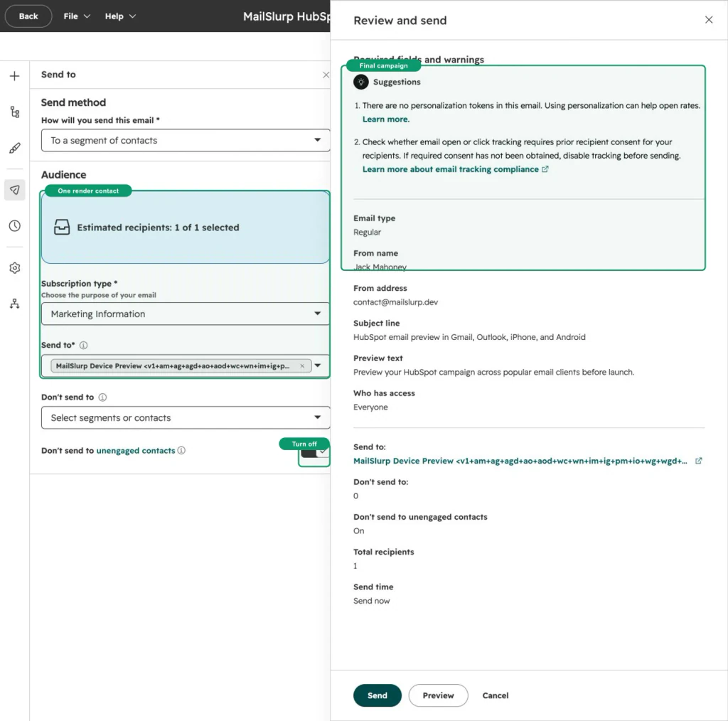This screenshot has width=728, height=721.
Task: Click the subject line HubSpot email preview text
Action: 469,337
